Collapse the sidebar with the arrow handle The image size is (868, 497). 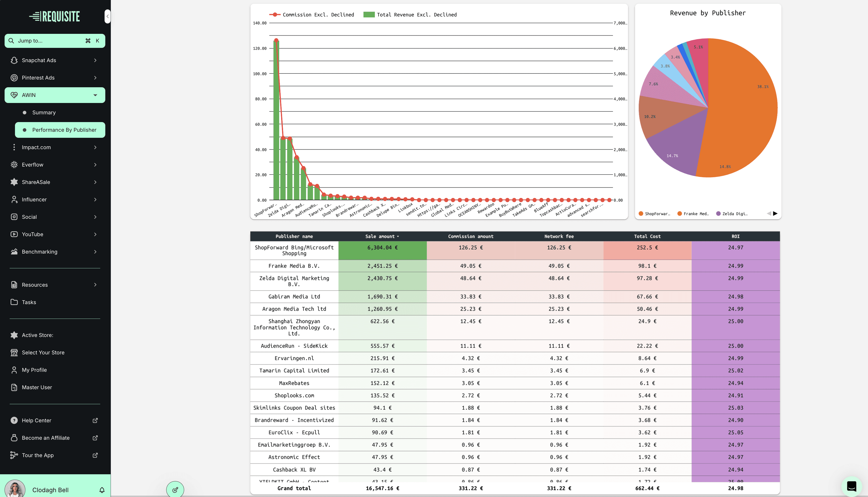[x=107, y=16]
